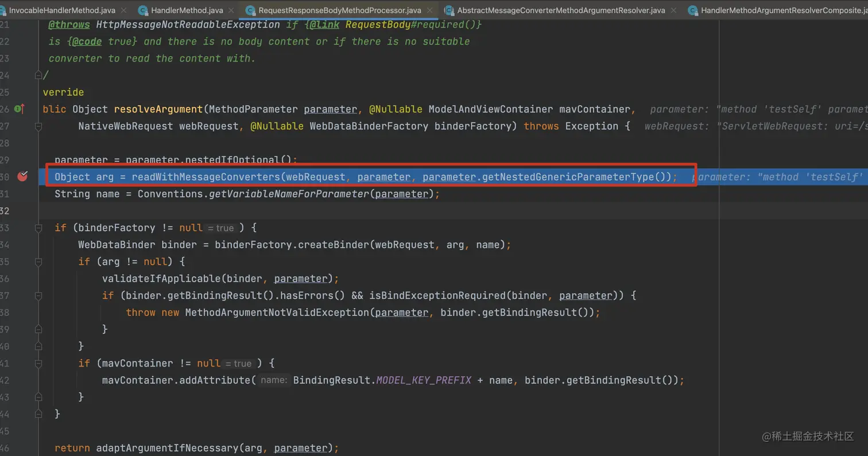Collapse the hasErrors if-block on line 37
This screenshot has height=456, width=868.
[x=38, y=295]
